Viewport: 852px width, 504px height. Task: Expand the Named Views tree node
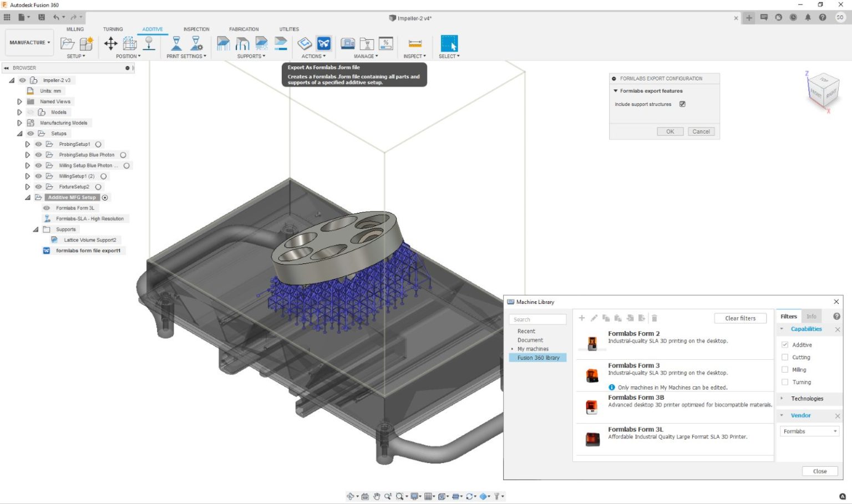(19, 101)
